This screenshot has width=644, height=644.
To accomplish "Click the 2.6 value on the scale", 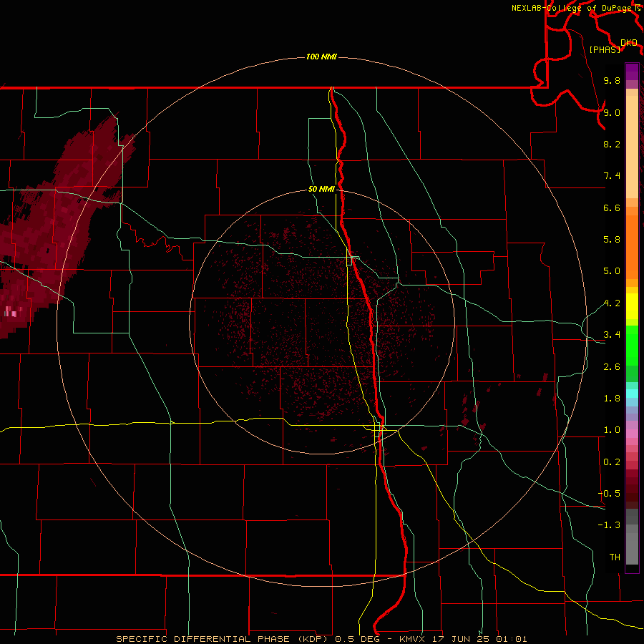I will [x=612, y=367].
